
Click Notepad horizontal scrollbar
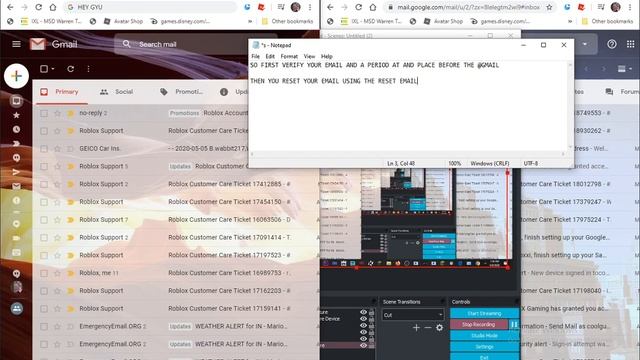point(407,154)
